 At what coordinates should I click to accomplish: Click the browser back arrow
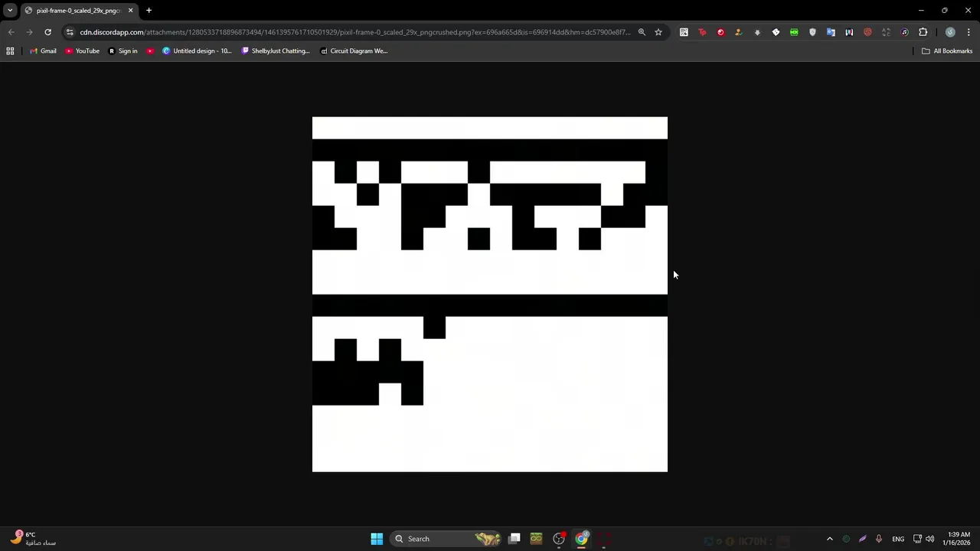coord(11,32)
